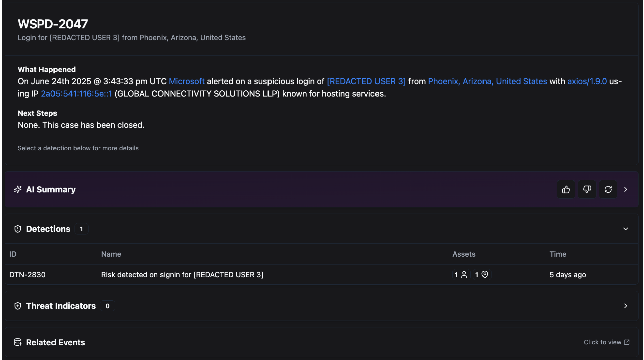Open the Microsoft link in description
Screen dimensions: 644x360
pyautogui.click(x=186, y=81)
